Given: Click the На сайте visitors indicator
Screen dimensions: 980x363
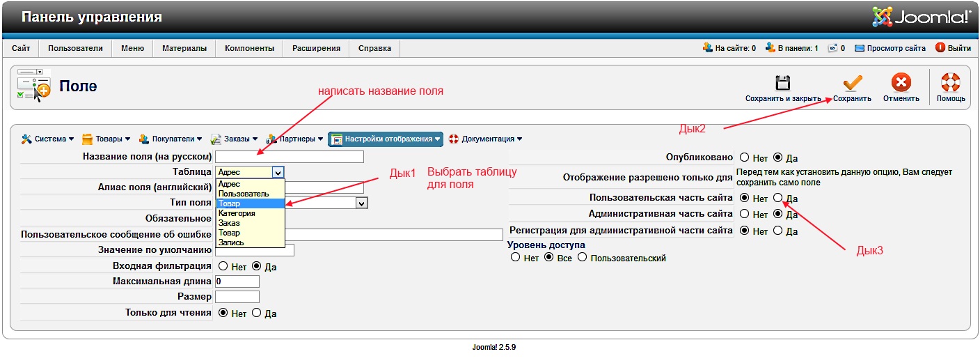Looking at the screenshot, I should pos(729,48).
